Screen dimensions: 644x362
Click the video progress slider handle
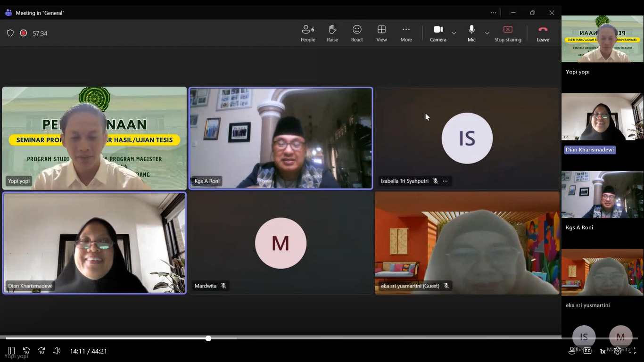pyautogui.click(x=208, y=338)
